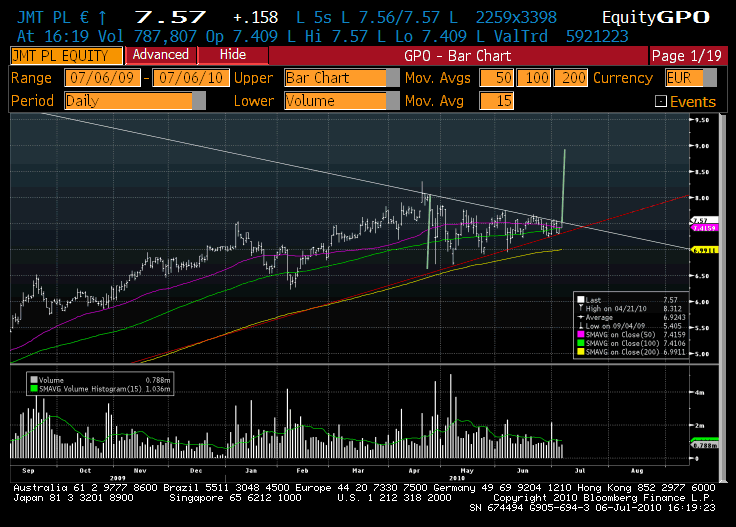The height and width of the screenshot is (527, 736).
Task: Click the Volume legend swatch in lower panel
Action: (x=34, y=380)
